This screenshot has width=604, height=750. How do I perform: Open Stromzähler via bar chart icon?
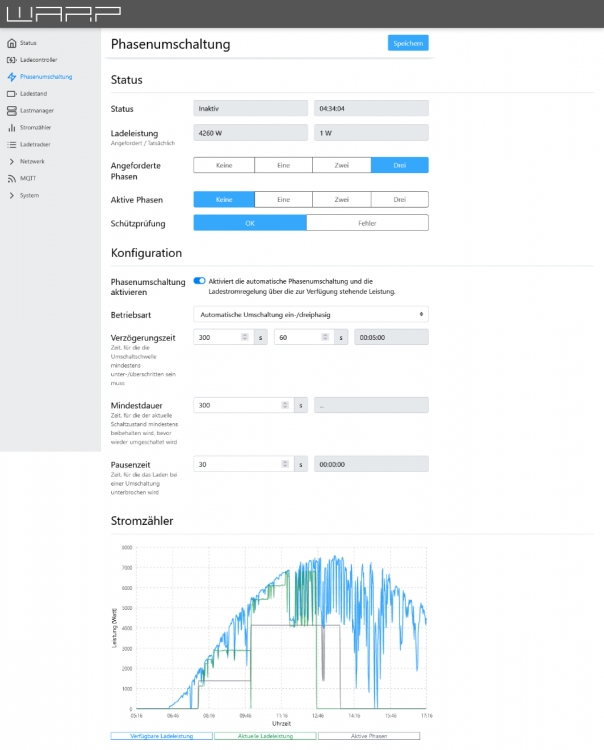[11, 128]
